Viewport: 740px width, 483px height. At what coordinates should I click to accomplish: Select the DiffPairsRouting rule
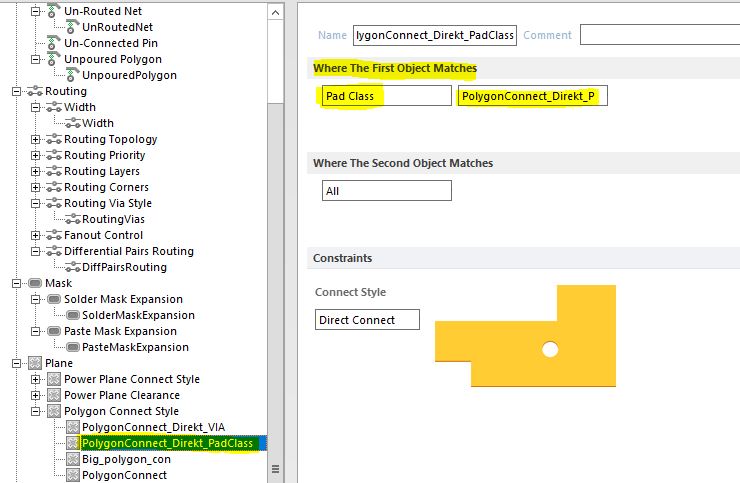pyautogui.click(x=124, y=267)
